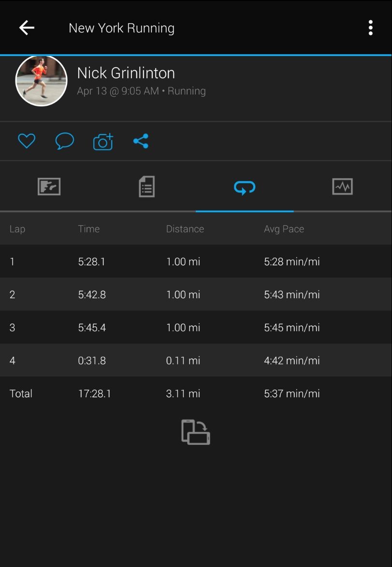This screenshot has height=567, width=392.
Task: Tap the Nick Grinlinton name link
Action: (x=126, y=73)
